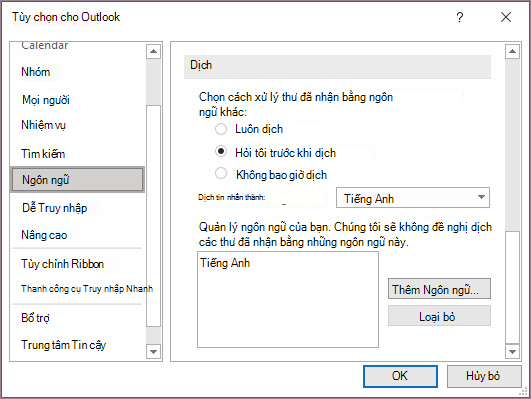Click the 'Dịch' section header
This screenshot has width=531, height=399.
pos(337,67)
